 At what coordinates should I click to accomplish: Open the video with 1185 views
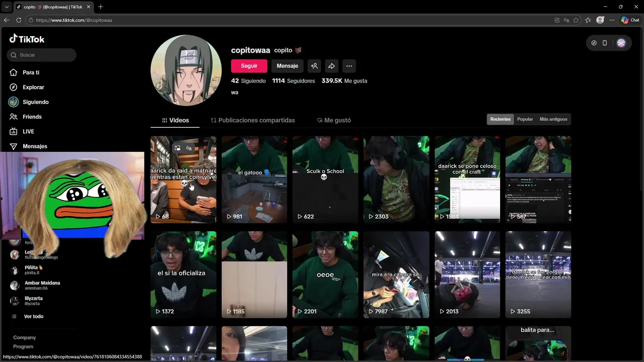(254, 275)
